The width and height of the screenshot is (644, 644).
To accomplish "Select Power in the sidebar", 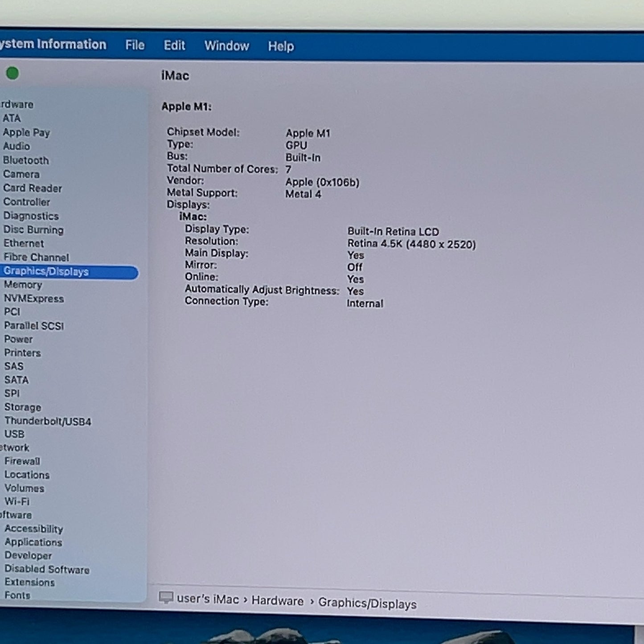I will tap(18, 339).
